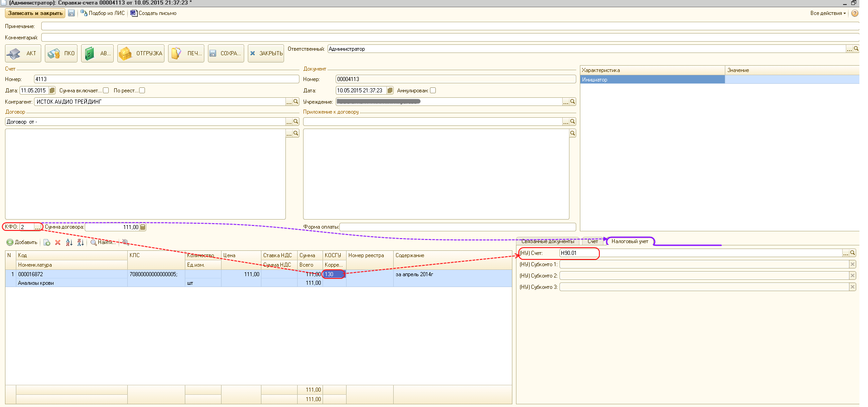The height and width of the screenshot is (407, 868).
Task: Open the Все действия dropdown menu
Action: [828, 13]
